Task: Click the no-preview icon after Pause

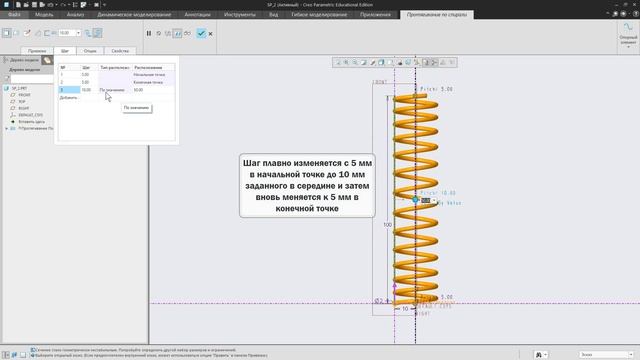Action: click(x=159, y=33)
